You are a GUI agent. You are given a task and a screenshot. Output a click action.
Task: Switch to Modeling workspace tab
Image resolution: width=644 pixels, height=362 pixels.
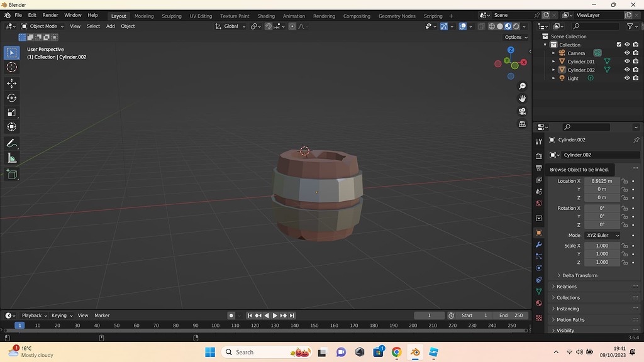[144, 16]
